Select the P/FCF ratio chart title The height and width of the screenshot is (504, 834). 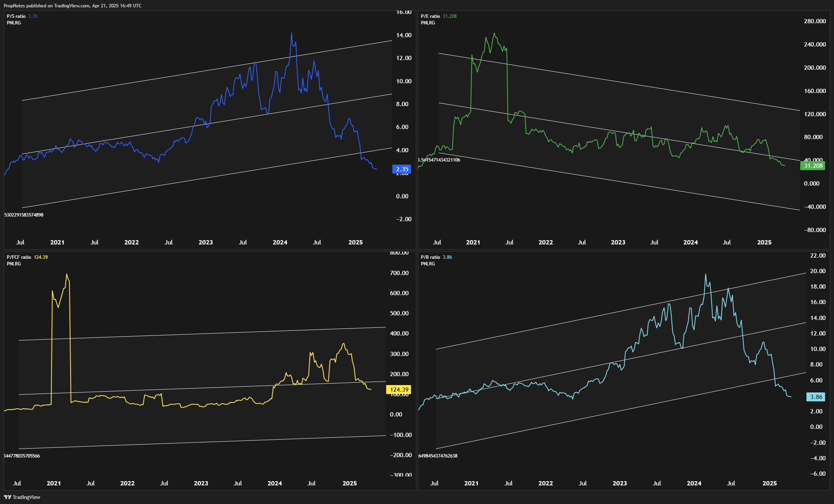[19, 257]
